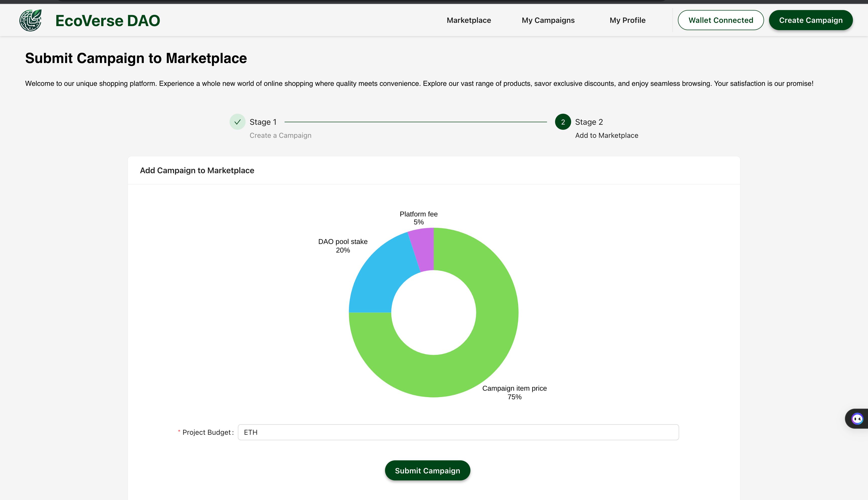This screenshot has height=500, width=868.
Task: Focus the Project Budget ETH input field
Action: click(458, 432)
